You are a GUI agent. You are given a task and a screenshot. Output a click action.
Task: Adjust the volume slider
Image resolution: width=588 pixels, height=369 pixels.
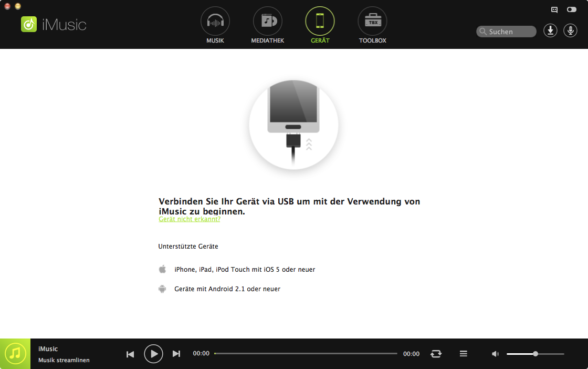pyautogui.click(x=535, y=354)
